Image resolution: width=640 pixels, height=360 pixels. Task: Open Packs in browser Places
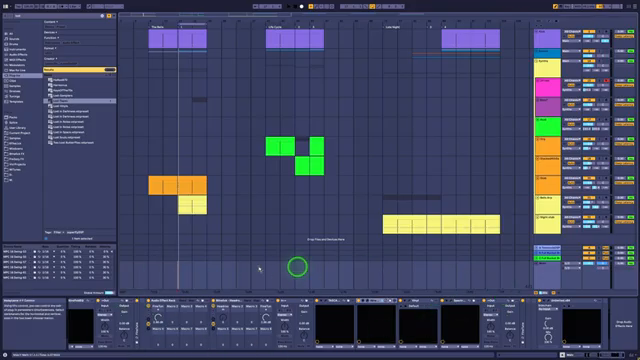[13, 118]
